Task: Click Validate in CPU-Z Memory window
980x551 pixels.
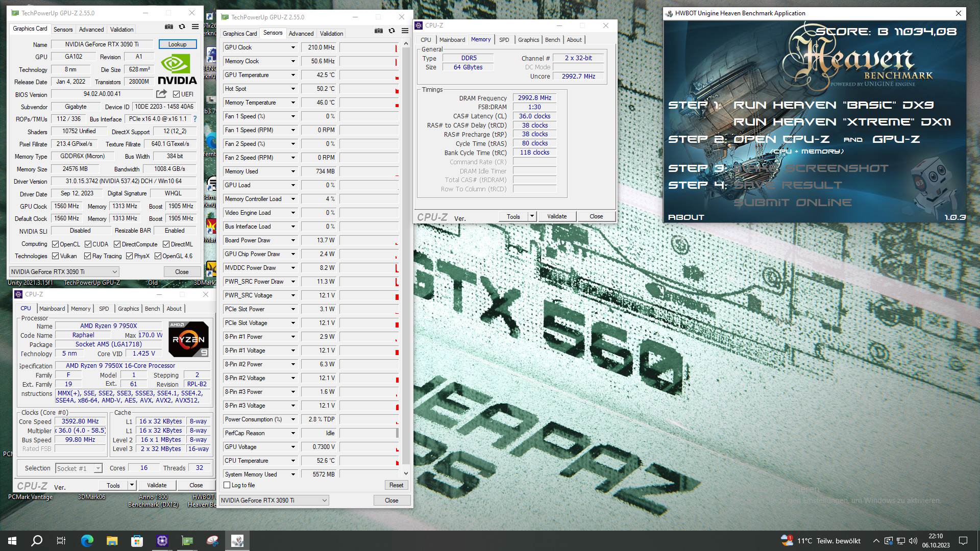Action: [557, 216]
